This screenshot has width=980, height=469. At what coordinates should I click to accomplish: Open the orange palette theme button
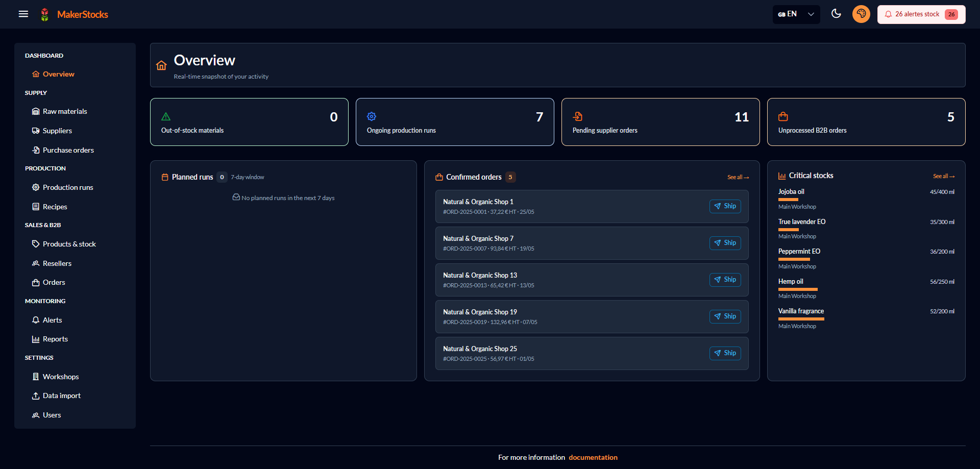(x=861, y=14)
